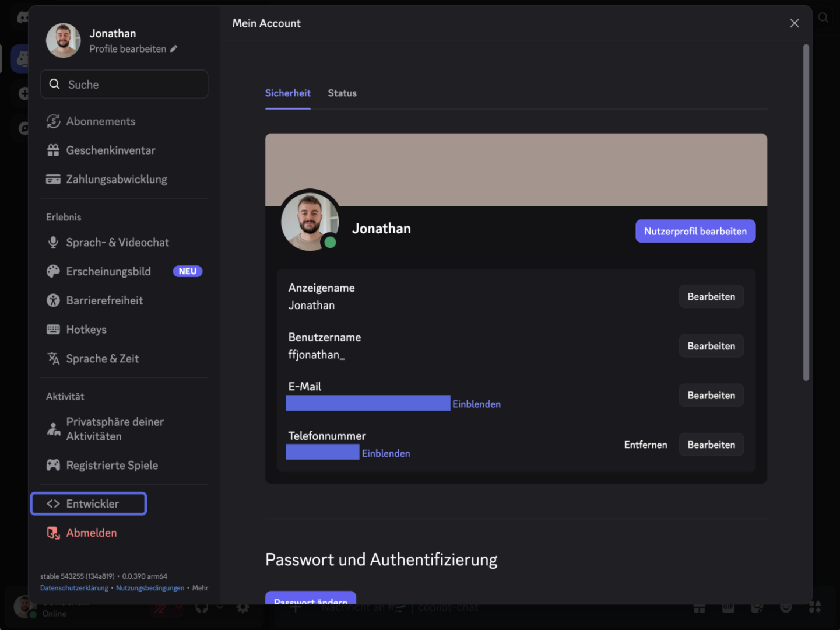The width and height of the screenshot is (840, 630).
Task: Open the Datenschutzerklärung link
Action: coord(74,588)
